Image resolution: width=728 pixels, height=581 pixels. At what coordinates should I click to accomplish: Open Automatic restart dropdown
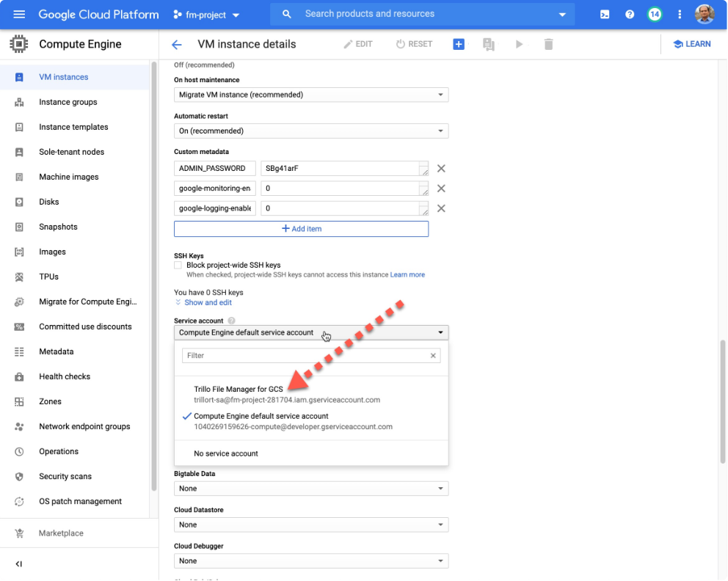tap(311, 131)
